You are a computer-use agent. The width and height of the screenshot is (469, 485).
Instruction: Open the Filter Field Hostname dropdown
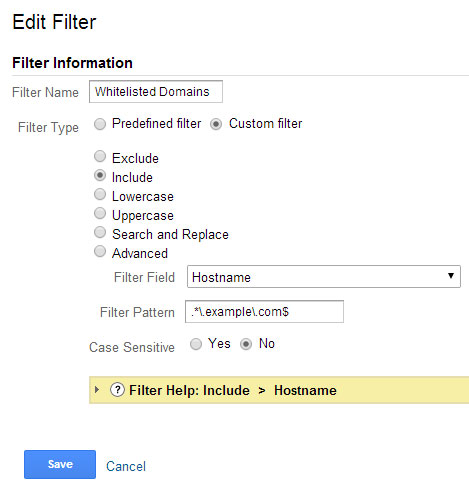click(324, 277)
